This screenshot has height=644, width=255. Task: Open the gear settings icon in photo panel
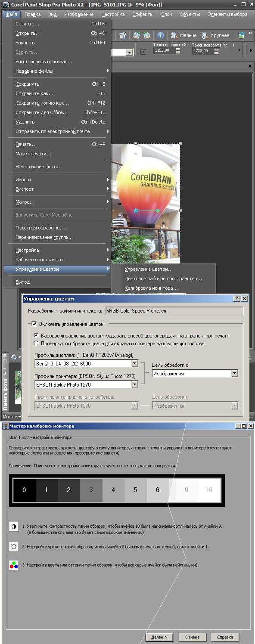point(14,357)
